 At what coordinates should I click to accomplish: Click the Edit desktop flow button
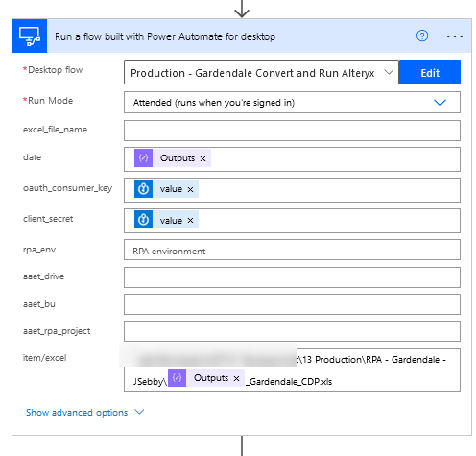[x=430, y=73]
